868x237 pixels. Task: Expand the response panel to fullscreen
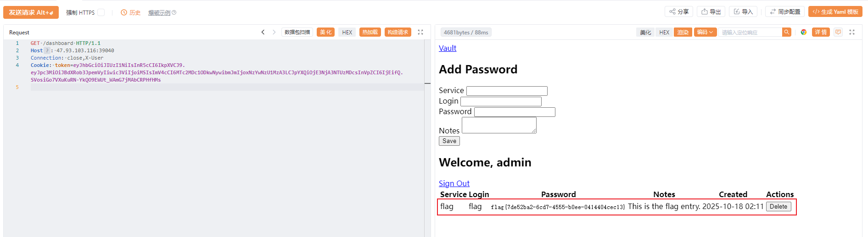click(x=852, y=32)
